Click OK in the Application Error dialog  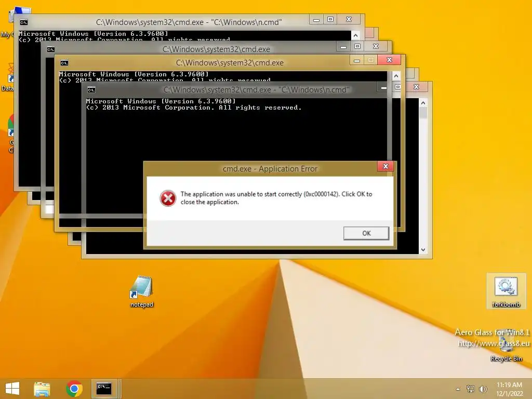coord(366,233)
